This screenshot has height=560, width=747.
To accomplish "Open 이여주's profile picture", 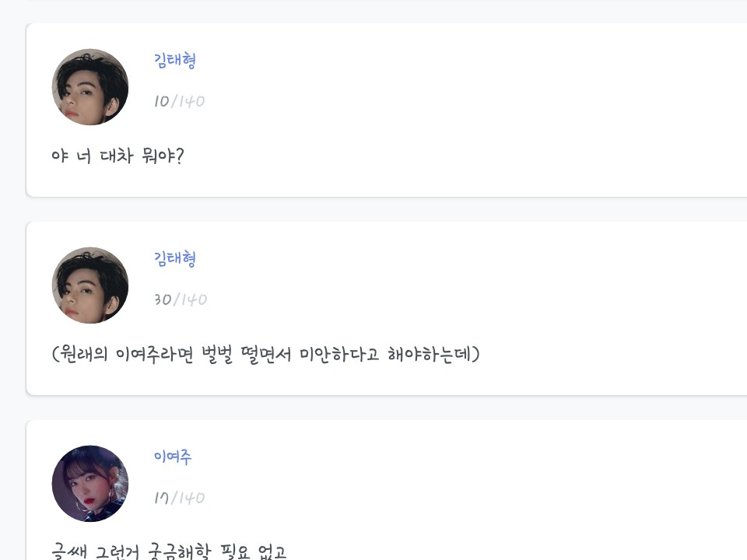I will click(x=90, y=484).
